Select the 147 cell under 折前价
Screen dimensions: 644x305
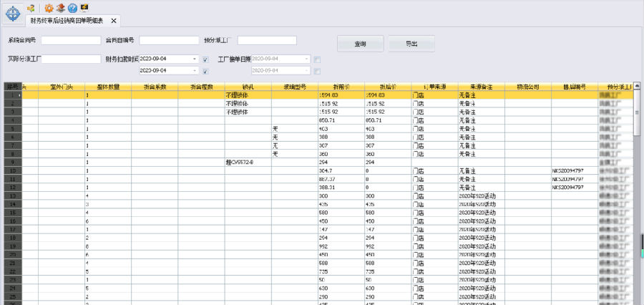tap(341, 229)
